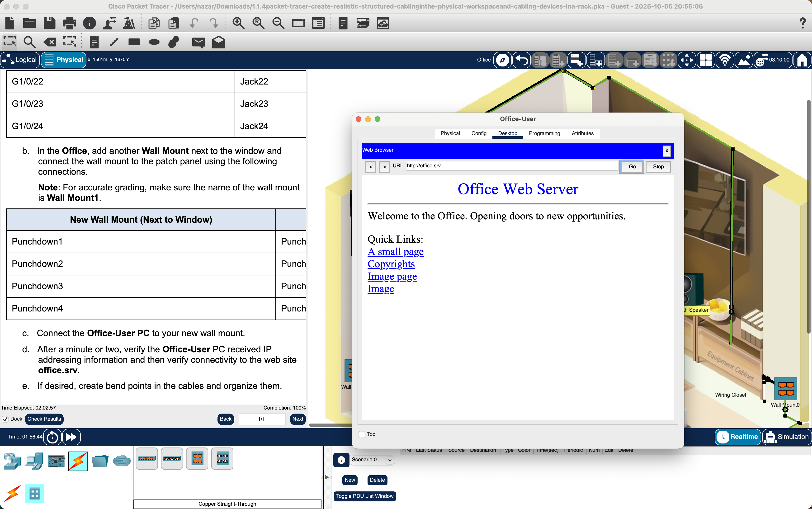Pick the Delete tool icon
The image size is (812, 509).
click(49, 42)
